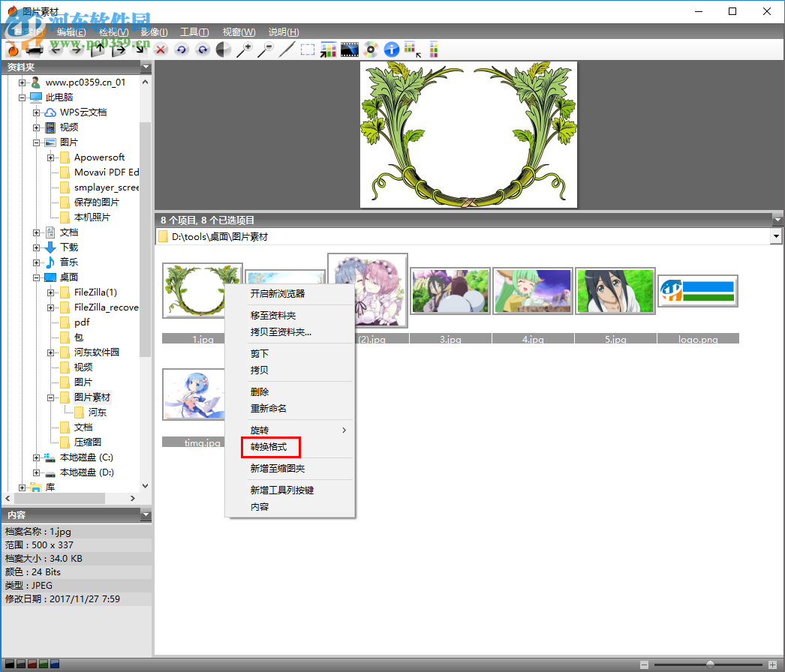
Task: Click the back navigation arrow icon
Action: [55, 49]
